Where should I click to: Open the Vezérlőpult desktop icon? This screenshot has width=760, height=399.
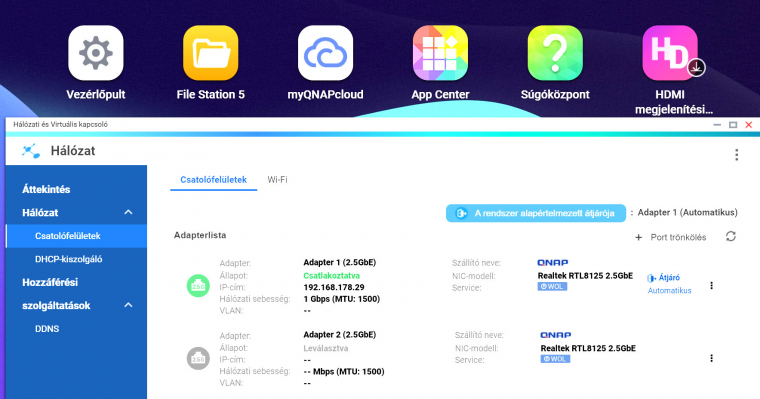tap(95, 53)
